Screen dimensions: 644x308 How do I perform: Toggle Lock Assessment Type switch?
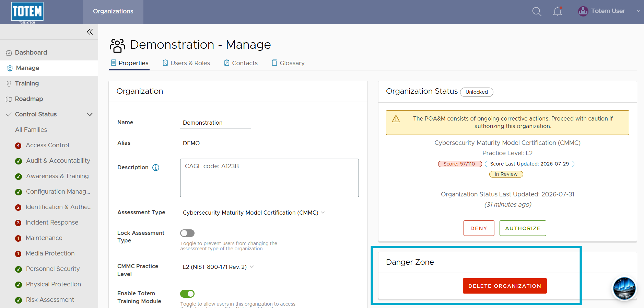187,233
